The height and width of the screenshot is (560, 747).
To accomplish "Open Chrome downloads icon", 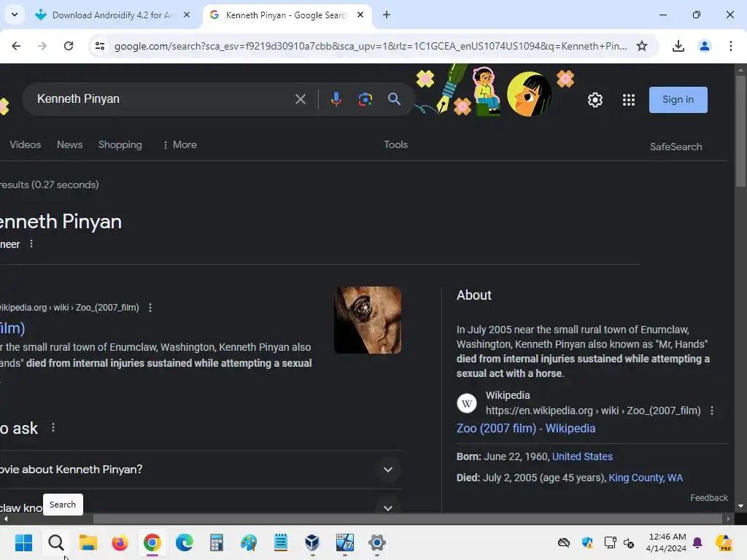I will coord(678,46).
